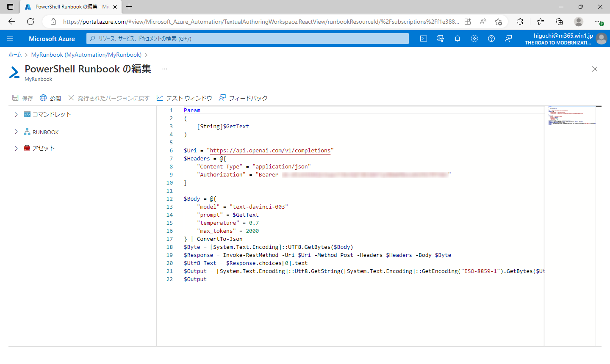
Task: Close the PowerShell Runbook browser tab
Action: pyautogui.click(x=115, y=7)
